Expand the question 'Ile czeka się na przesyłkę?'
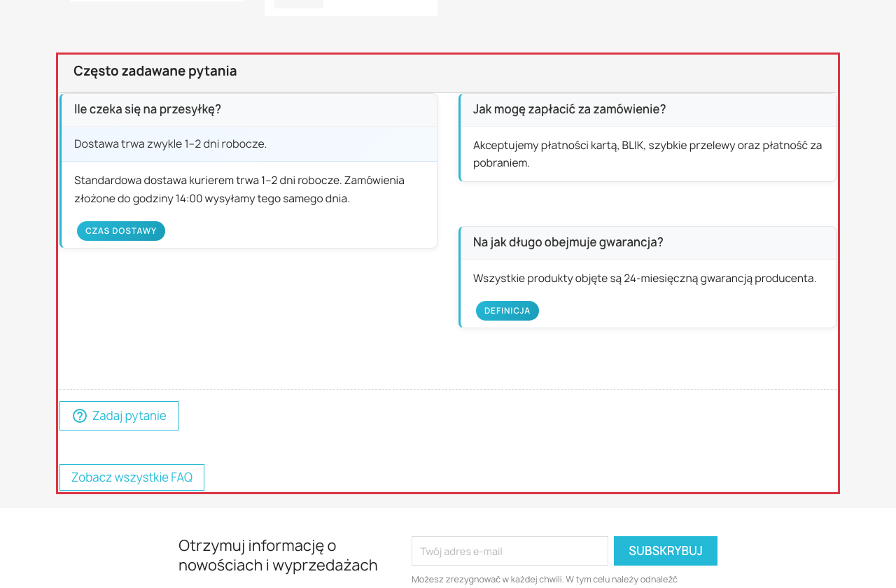 [249, 109]
